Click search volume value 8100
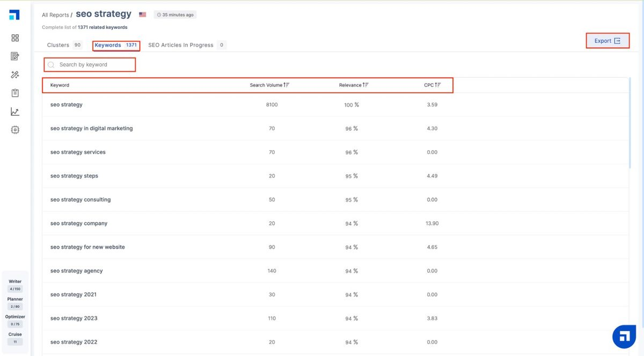This screenshot has height=356, width=644. pos(272,105)
